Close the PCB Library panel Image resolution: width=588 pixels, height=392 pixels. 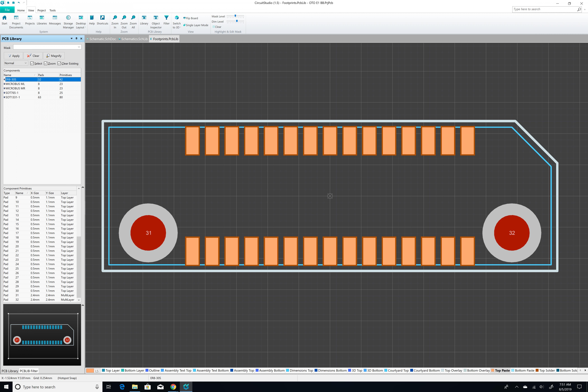pos(81,39)
